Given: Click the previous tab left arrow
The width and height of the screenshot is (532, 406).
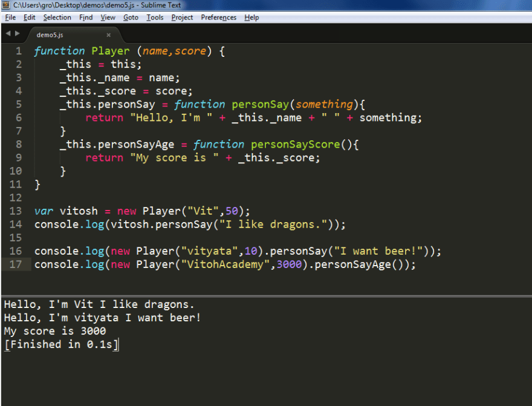Looking at the screenshot, I should 8,33.
